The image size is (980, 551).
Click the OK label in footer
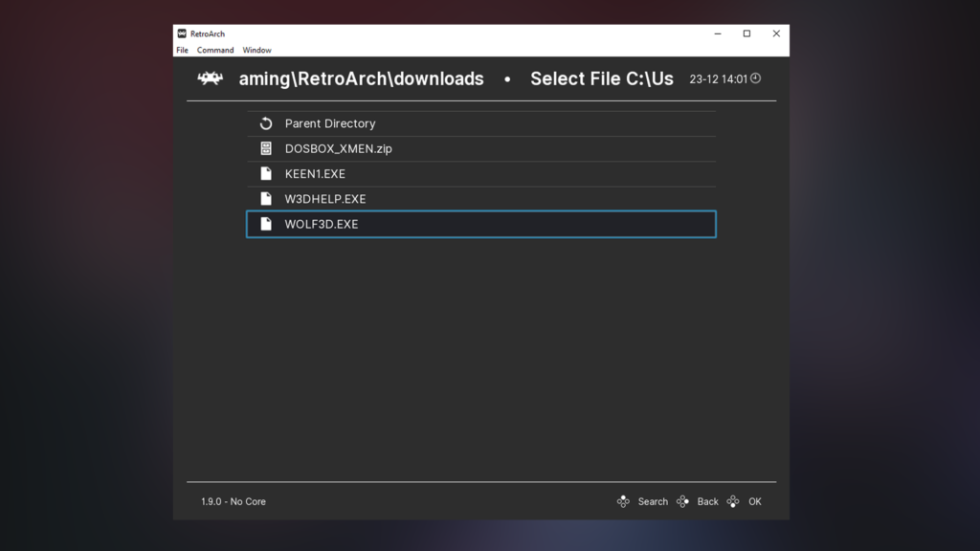tap(755, 501)
